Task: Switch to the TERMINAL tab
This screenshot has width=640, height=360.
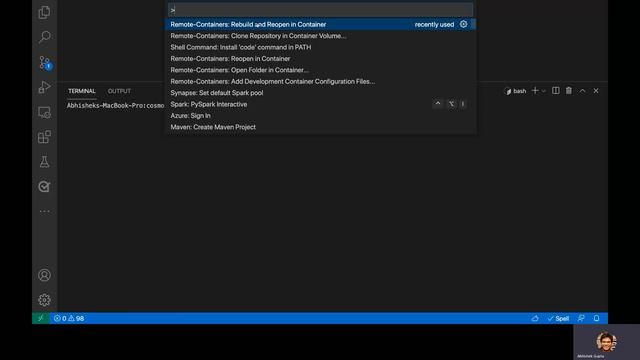Action: 82,91
